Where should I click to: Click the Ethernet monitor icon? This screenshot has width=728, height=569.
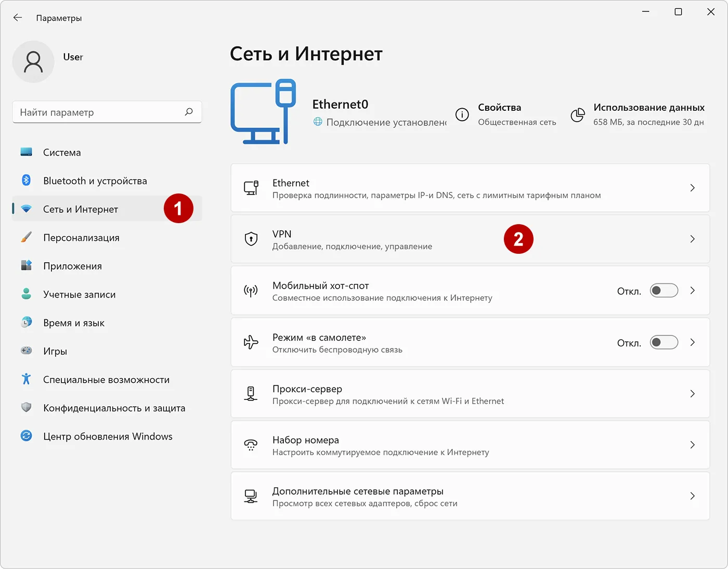click(x=251, y=188)
